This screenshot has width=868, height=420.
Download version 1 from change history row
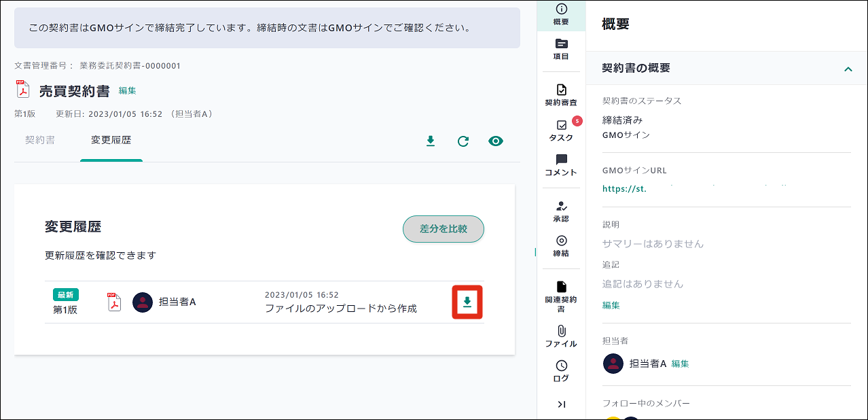(467, 302)
